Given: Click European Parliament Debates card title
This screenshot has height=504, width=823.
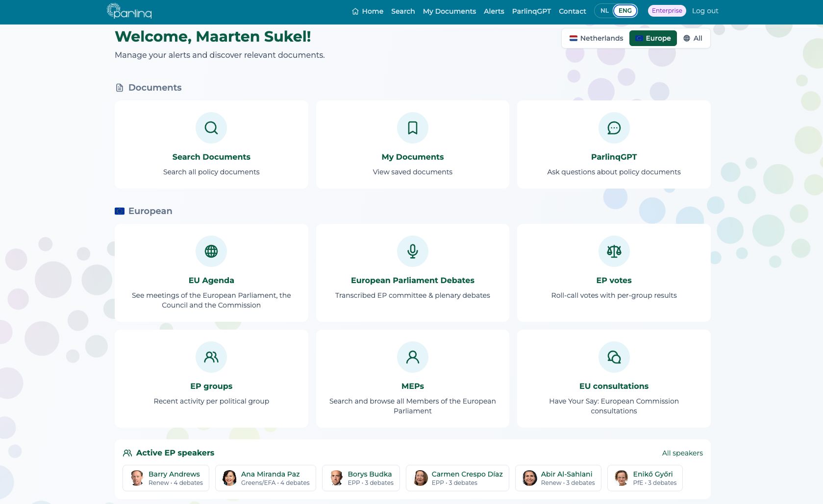Looking at the screenshot, I should tap(413, 280).
